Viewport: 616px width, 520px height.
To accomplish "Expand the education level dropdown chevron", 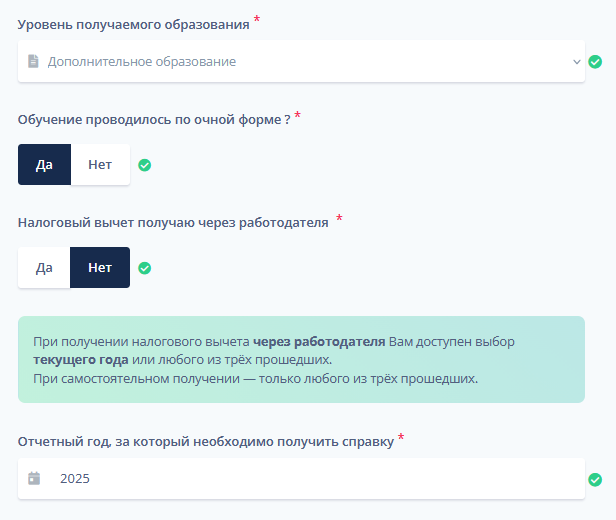I will [x=576, y=62].
